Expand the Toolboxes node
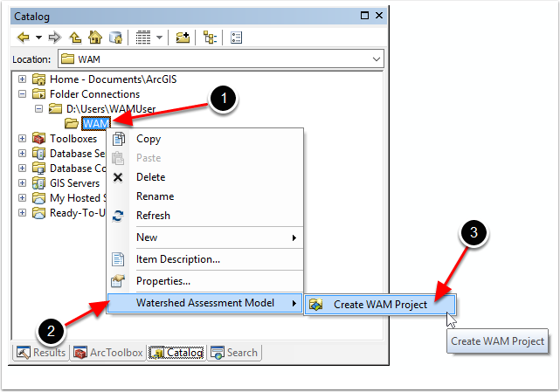This screenshot has width=560, height=392. tap(22, 138)
